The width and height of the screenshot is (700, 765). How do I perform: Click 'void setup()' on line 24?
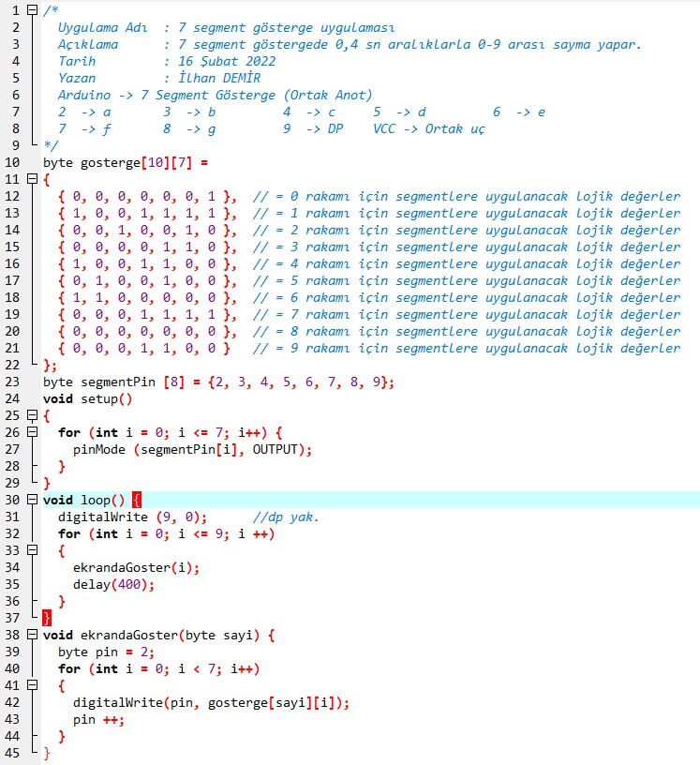point(87,399)
